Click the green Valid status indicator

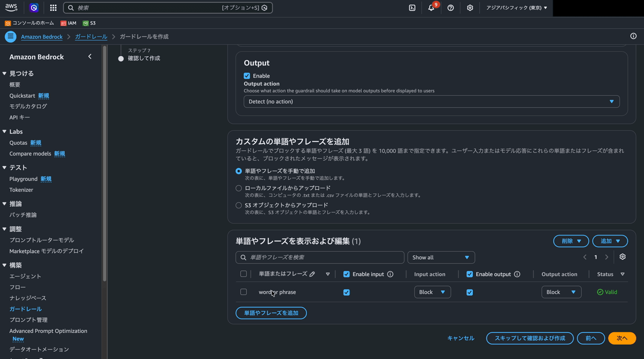pos(607,292)
